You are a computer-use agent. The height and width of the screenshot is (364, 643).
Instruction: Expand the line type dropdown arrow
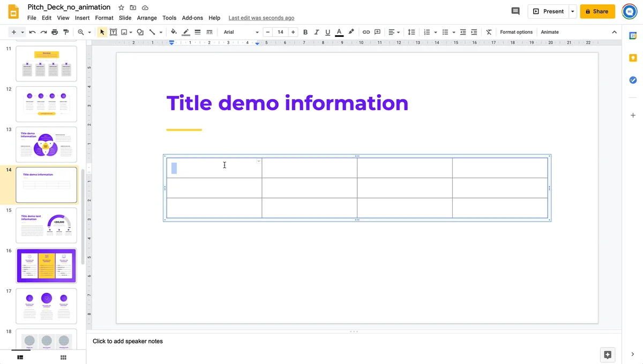click(161, 32)
